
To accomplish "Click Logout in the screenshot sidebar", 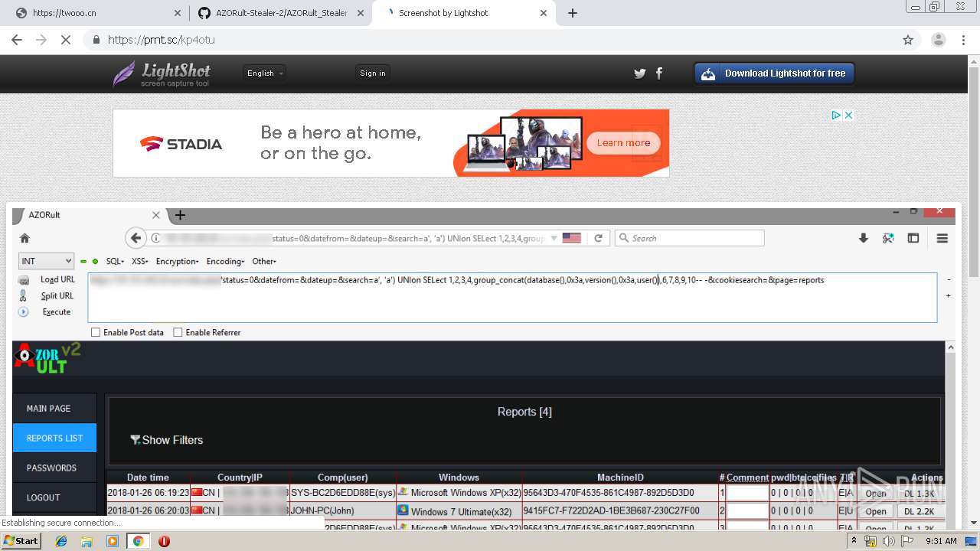I will [x=54, y=497].
